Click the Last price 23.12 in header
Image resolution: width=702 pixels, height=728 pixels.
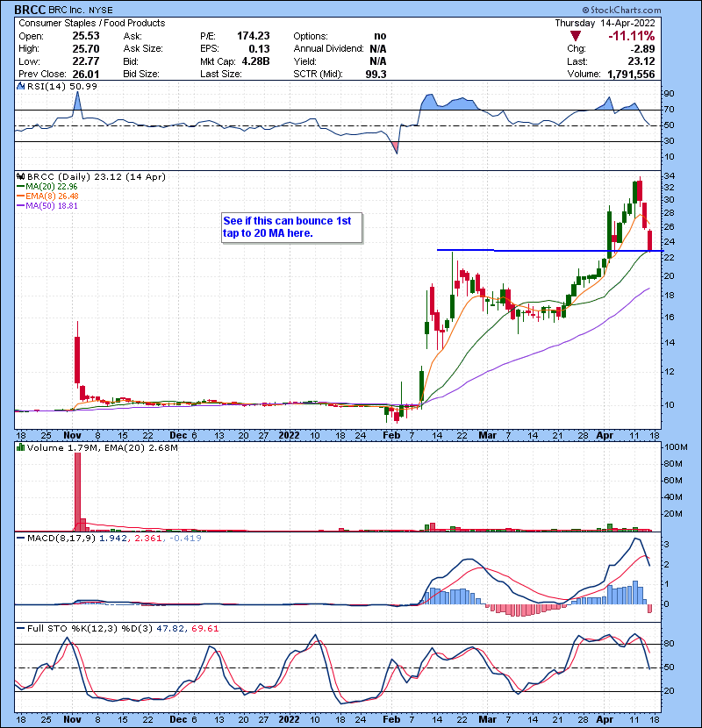click(x=641, y=61)
